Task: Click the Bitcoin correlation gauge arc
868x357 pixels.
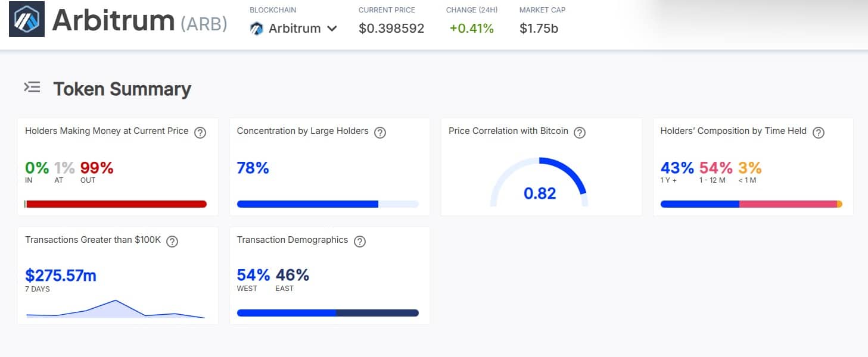Action: click(539, 181)
